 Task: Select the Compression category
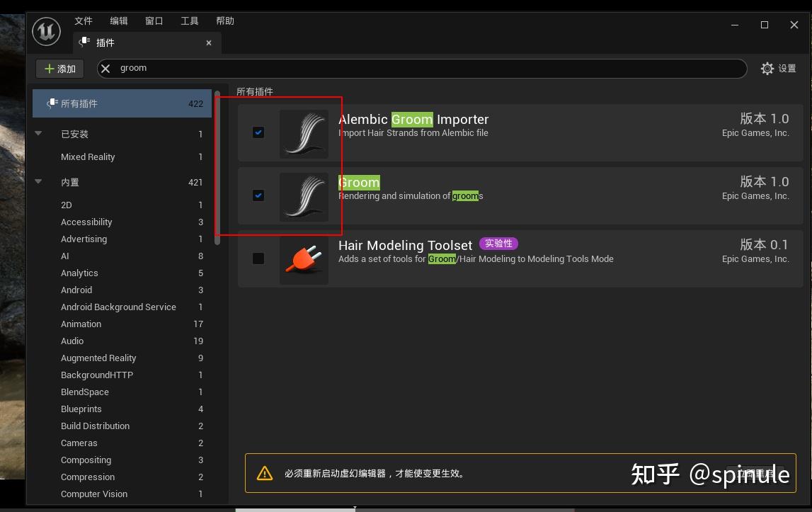click(x=122, y=477)
